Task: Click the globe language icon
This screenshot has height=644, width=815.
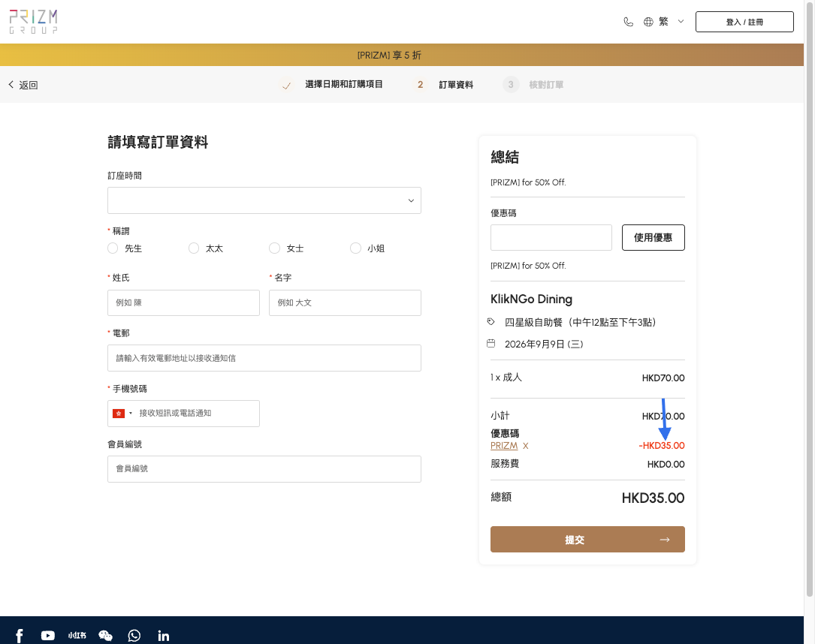Action: click(648, 22)
